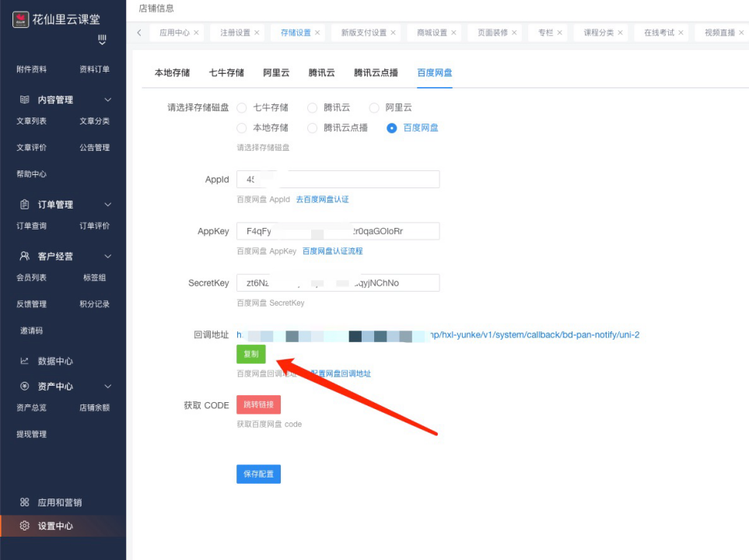
Task: Collapse sidebar using the menu fold icon
Action: (x=102, y=40)
